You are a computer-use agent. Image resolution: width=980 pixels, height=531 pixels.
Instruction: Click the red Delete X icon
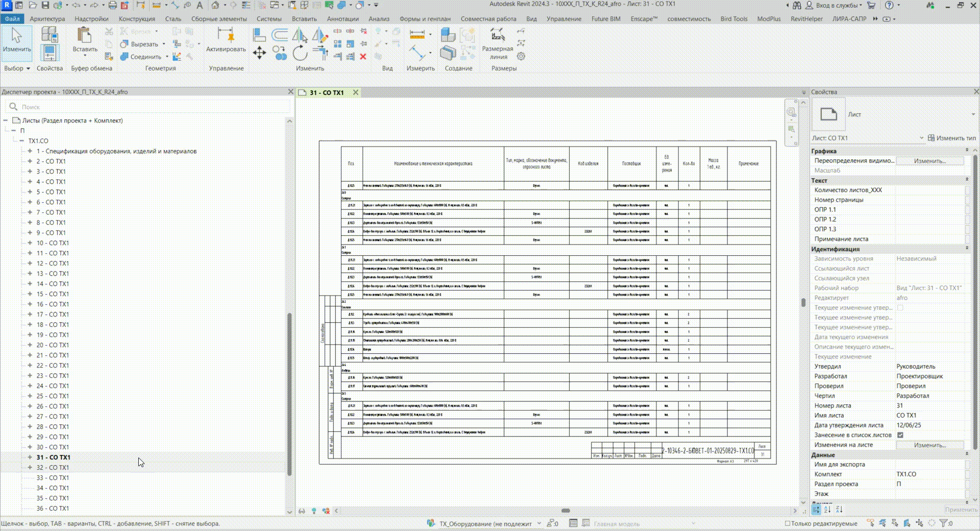363,57
